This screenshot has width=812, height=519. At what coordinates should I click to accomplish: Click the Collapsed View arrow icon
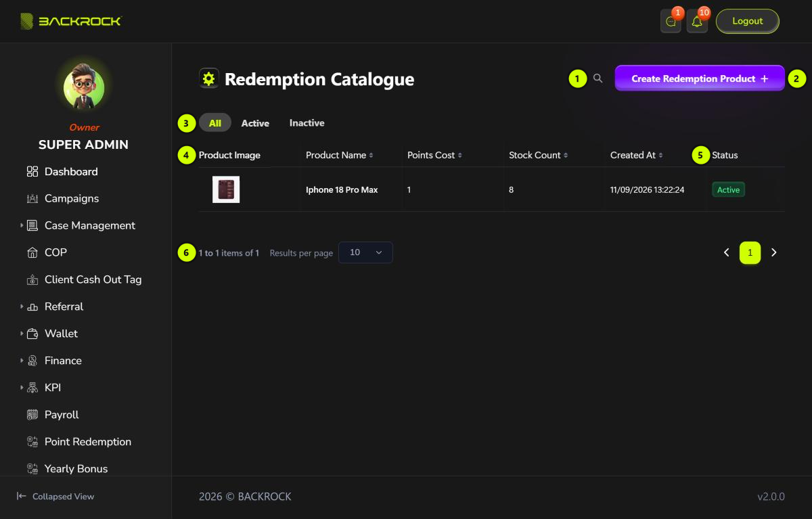coord(22,496)
